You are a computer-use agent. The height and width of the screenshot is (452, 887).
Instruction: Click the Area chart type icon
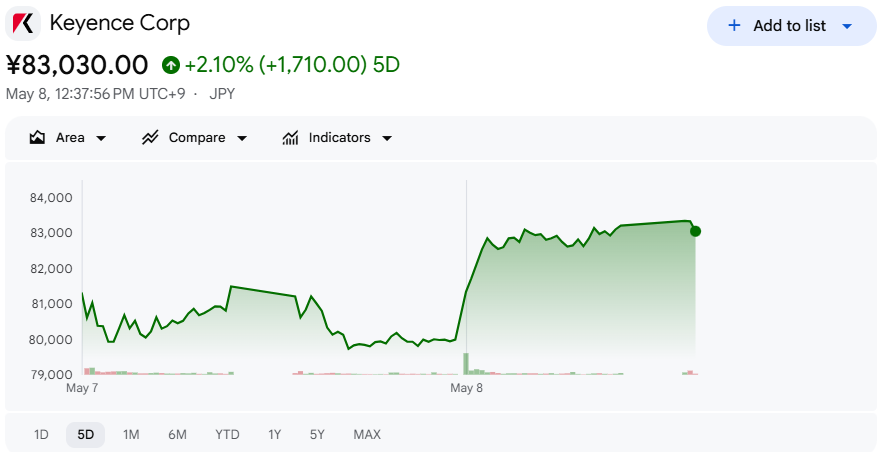(x=37, y=137)
